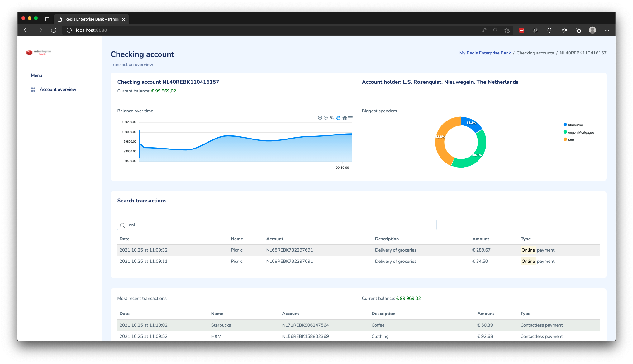The height and width of the screenshot is (364, 633).
Task: Click the orange Shell legend color marker
Action: (x=565, y=139)
